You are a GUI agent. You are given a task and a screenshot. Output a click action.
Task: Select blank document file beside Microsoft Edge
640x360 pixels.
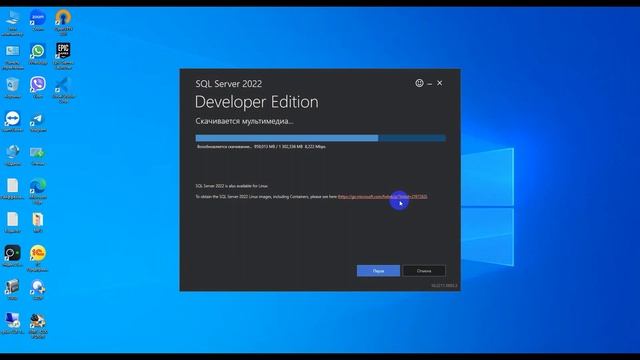[12, 189]
